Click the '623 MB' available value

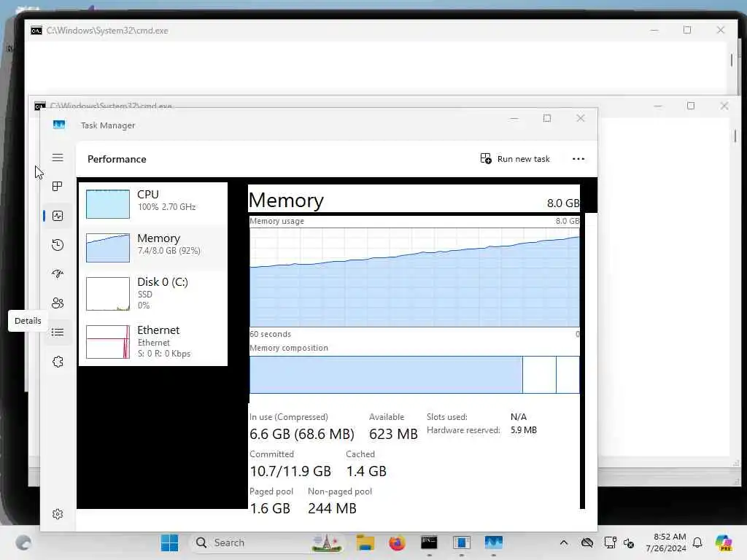(393, 434)
